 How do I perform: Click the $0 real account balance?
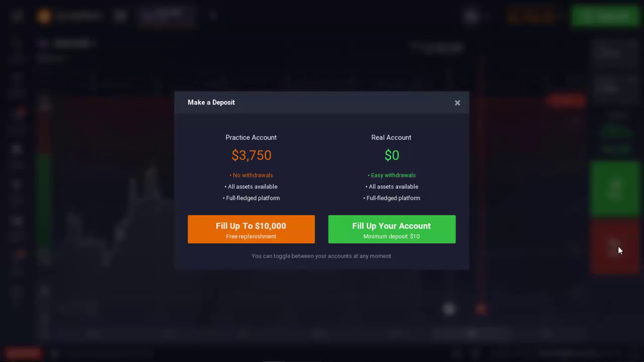(392, 155)
